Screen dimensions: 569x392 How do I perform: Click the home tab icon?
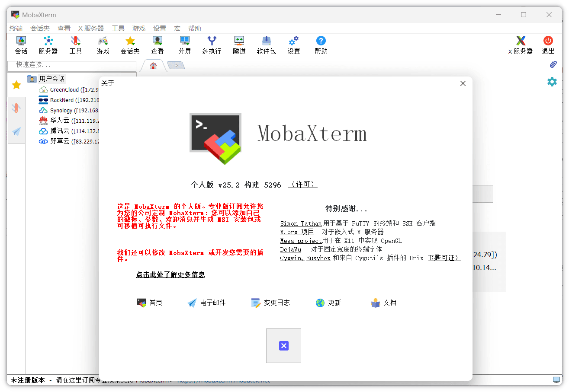point(153,66)
